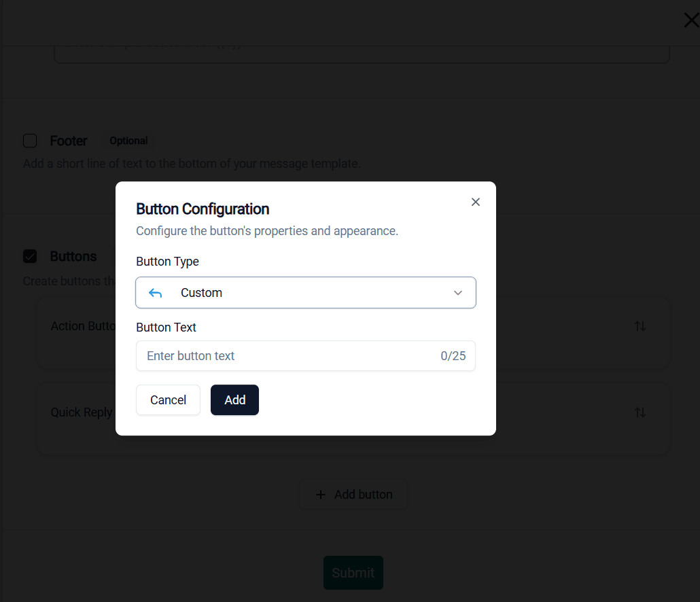700x602 pixels.
Task: Click the chevron arrow in Button Type field
Action: (458, 293)
